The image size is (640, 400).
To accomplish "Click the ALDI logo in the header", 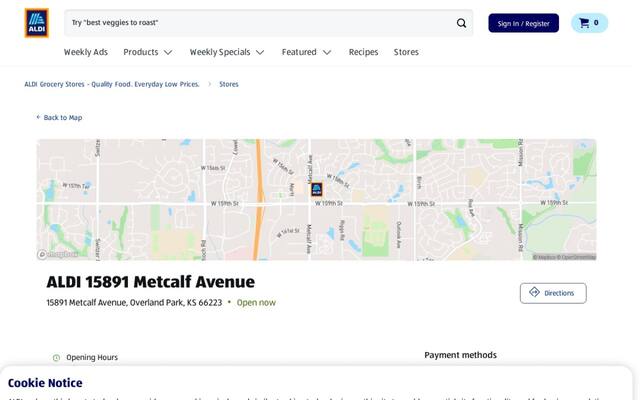I will click(x=36, y=23).
